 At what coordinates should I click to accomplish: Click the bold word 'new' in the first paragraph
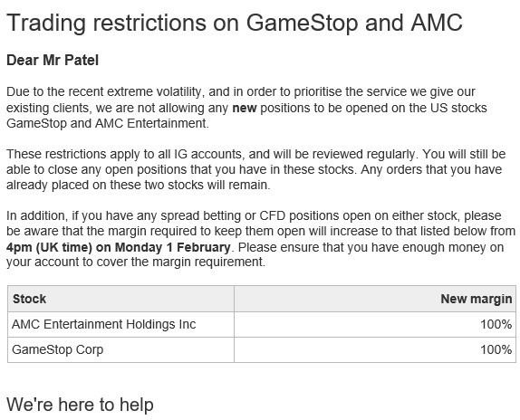(x=245, y=108)
